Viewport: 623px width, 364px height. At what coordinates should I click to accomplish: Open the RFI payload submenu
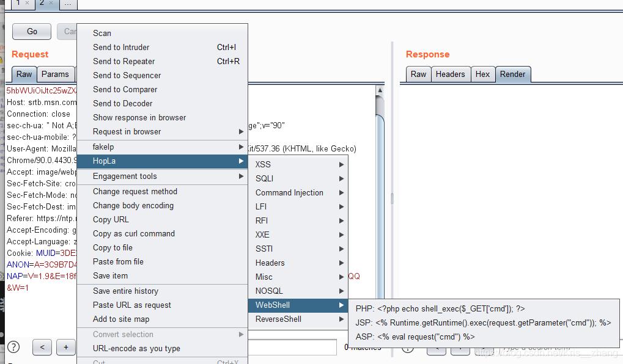click(298, 220)
